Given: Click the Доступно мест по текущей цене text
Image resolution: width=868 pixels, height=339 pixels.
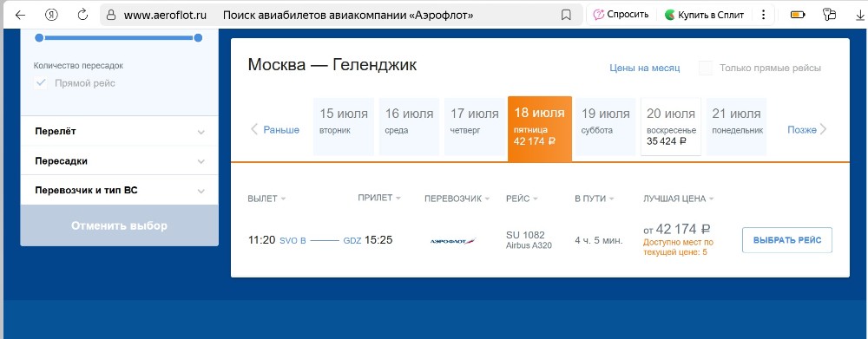Looking at the screenshot, I should click(x=679, y=247).
